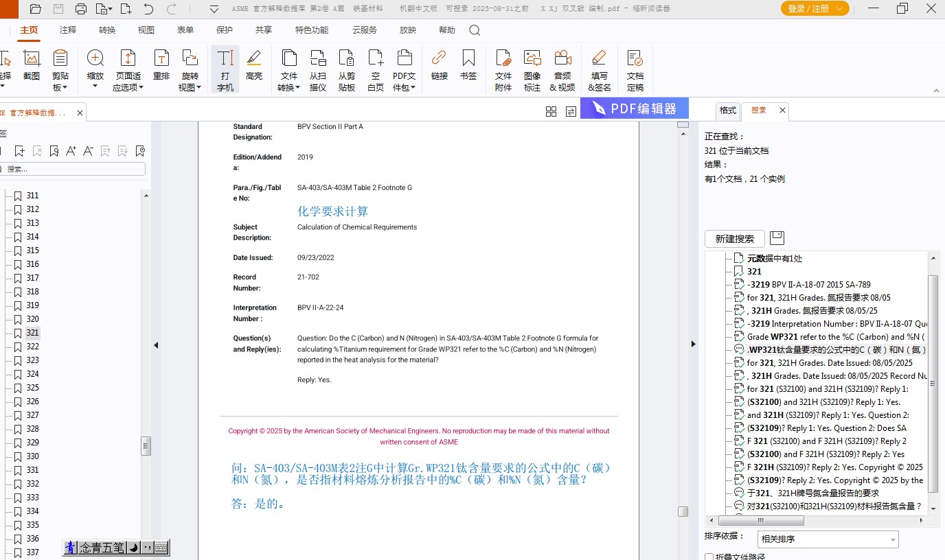The width and height of the screenshot is (945, 560).
Task: Open the Format (格式) panel tab
Action: click(727, 110)
